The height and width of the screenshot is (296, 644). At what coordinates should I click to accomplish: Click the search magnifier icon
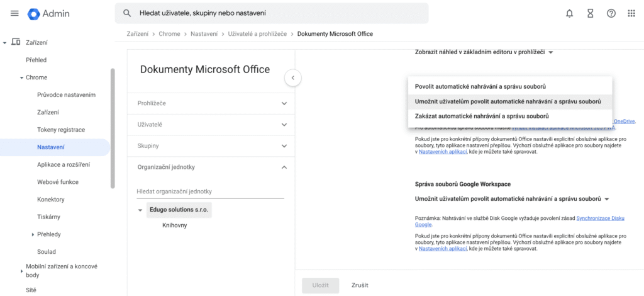[x=127, y=13]
